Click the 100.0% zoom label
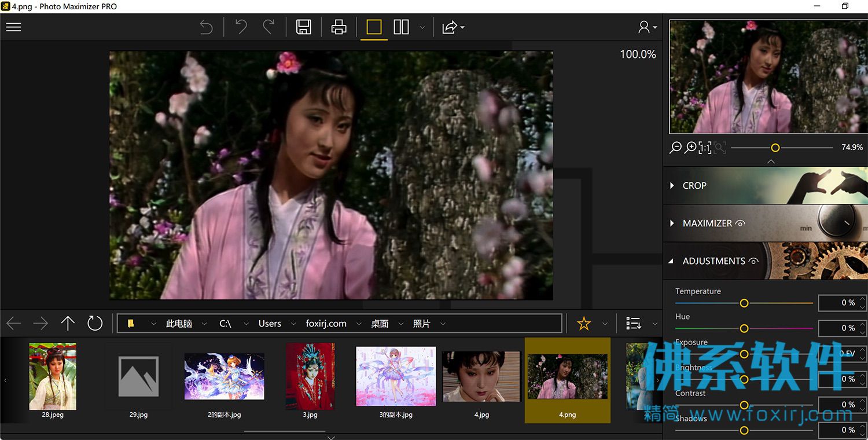Screen dimensions: 868x440 (638, 54)
